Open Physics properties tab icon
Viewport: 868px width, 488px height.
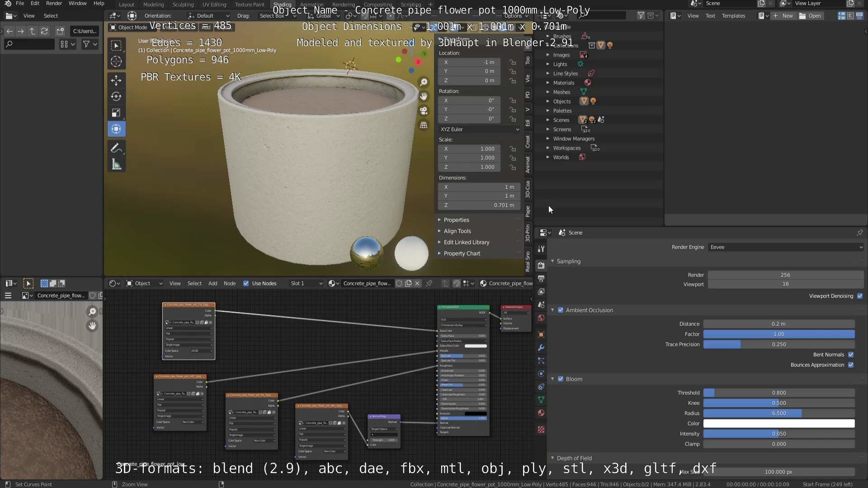[541, 374]
